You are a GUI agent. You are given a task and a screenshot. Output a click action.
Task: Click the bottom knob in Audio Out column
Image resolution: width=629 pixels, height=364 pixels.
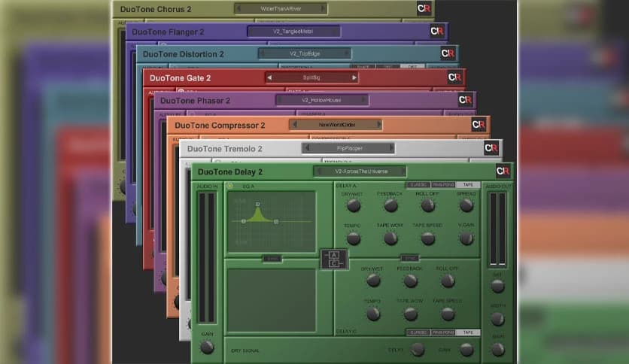(498, 350)
